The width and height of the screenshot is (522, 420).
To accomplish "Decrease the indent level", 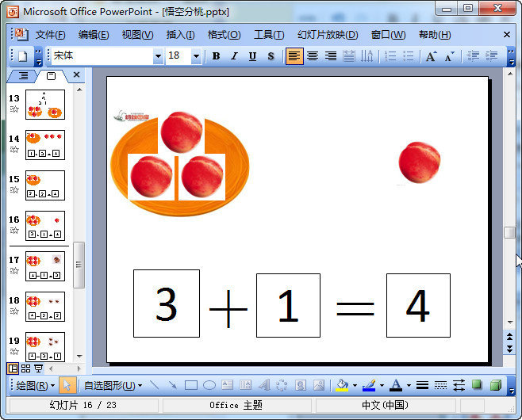I will click(473, 56).
